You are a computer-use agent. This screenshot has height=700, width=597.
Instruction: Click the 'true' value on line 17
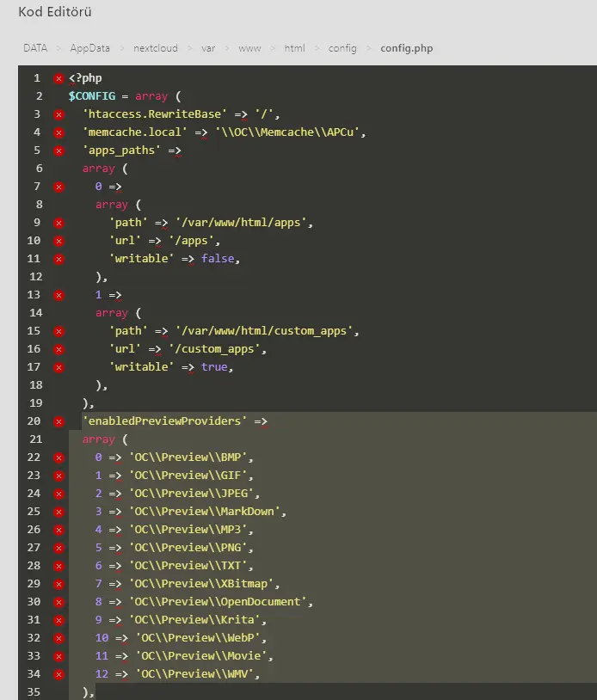[214, 367]
